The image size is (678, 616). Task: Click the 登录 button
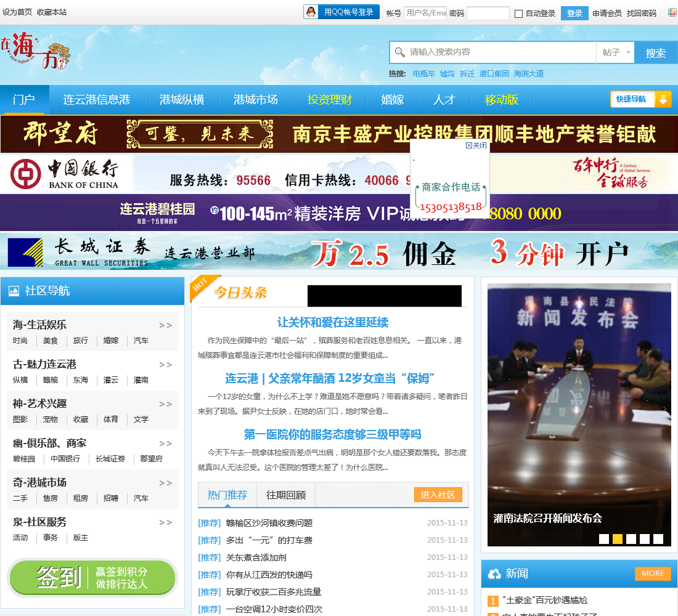(x=574, y=13)
